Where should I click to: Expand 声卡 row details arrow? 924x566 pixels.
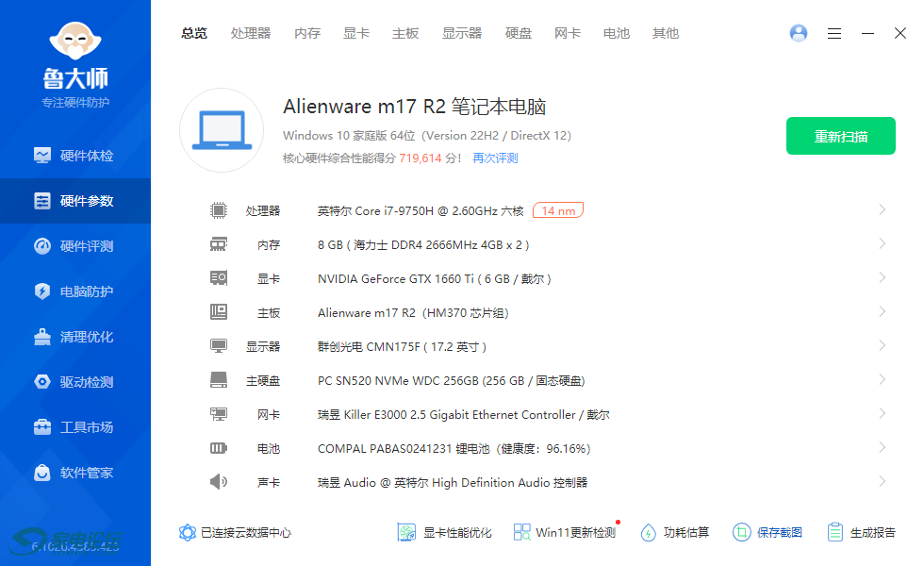(883, 482)
